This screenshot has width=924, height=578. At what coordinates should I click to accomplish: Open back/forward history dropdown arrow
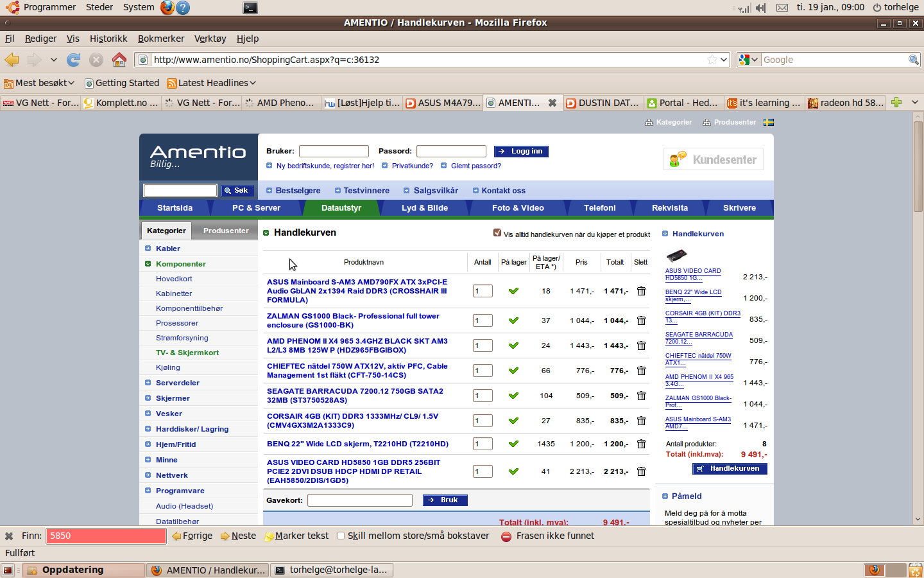(x=54, y=60)
